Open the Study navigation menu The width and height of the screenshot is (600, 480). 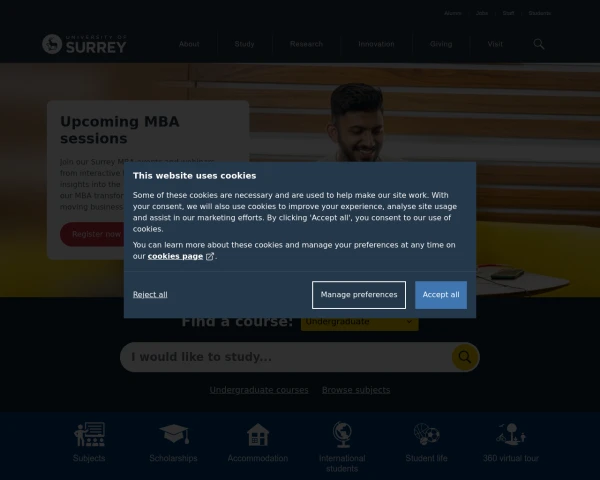pyautogui.click(x=245, y=44)
